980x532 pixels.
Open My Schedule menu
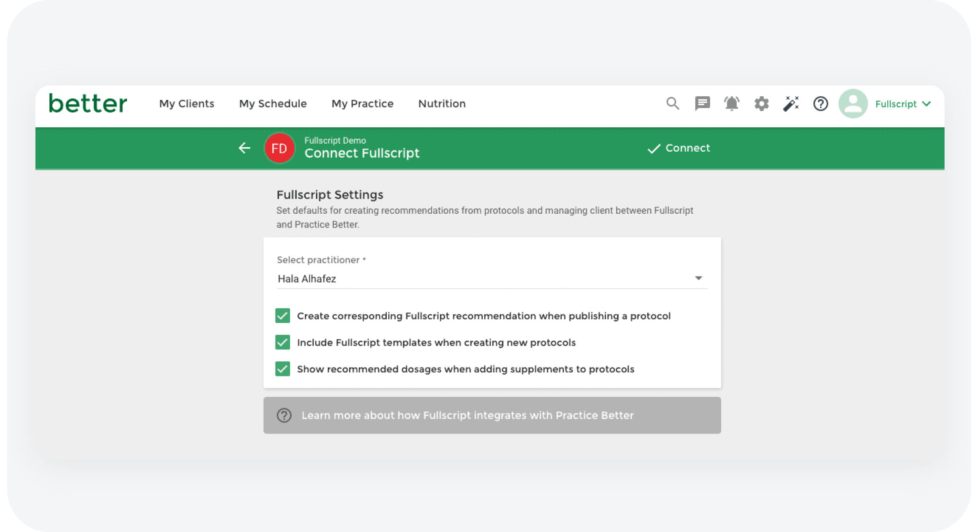[273, 104]
